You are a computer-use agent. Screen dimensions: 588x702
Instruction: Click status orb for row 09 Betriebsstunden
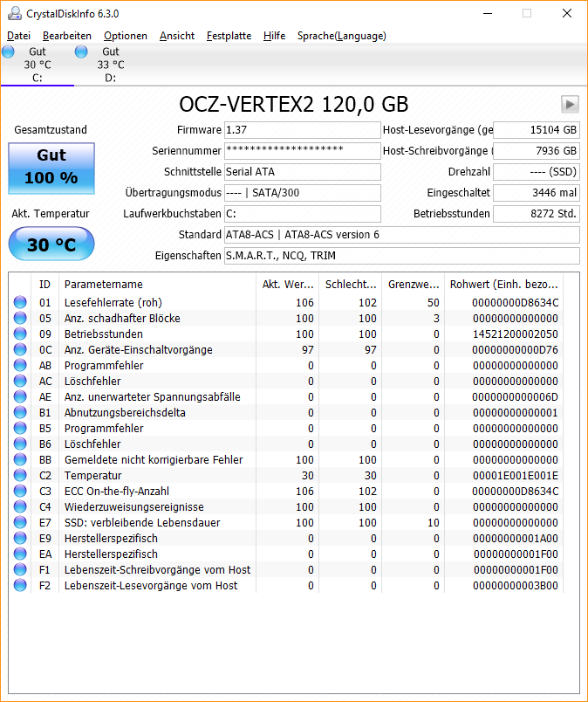[x=20, y=334]
